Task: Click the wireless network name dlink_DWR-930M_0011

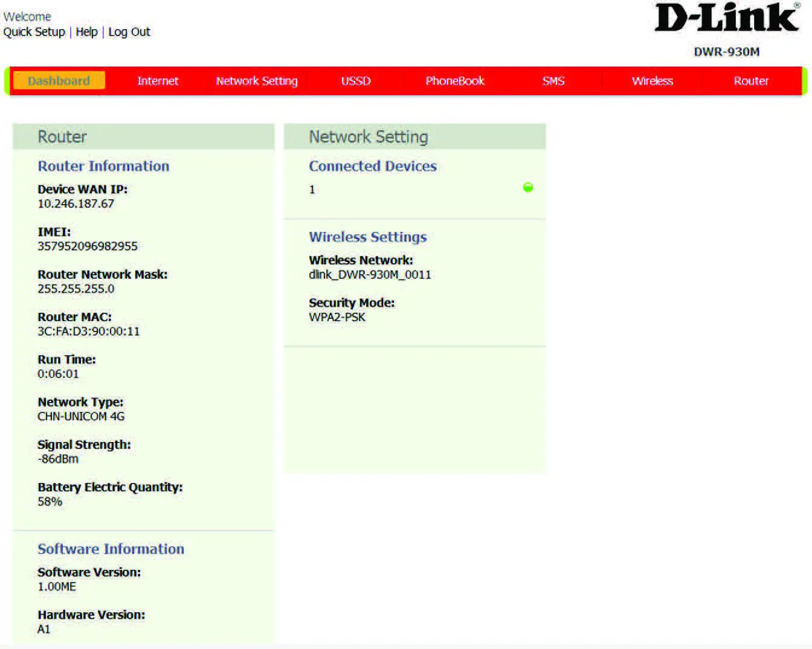Action: pyautogui.click(x=370, y=274)
